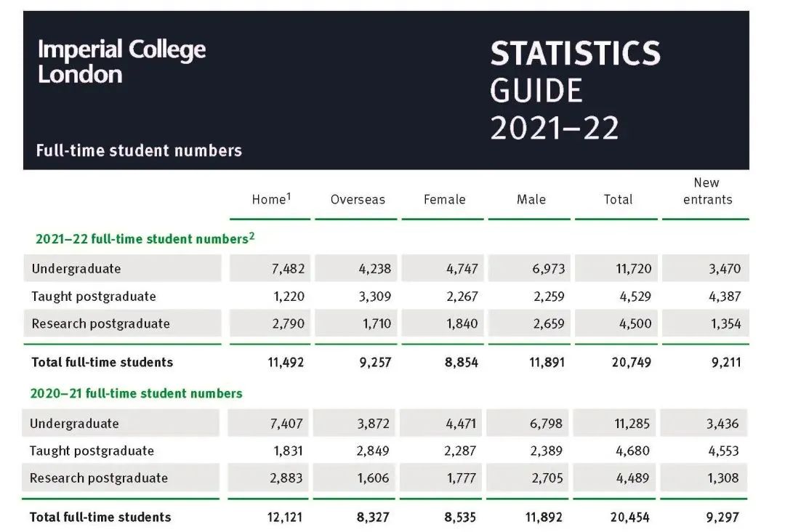Click the 2020–21 full-time student numbers heading
Screen dimensions: 785x532
click(x=136, y=393)
